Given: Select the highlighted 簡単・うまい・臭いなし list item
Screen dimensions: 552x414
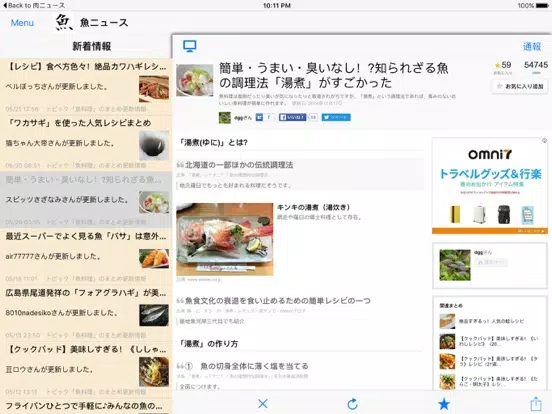Looking at the screenshot, I should click(x=86, y=200).
